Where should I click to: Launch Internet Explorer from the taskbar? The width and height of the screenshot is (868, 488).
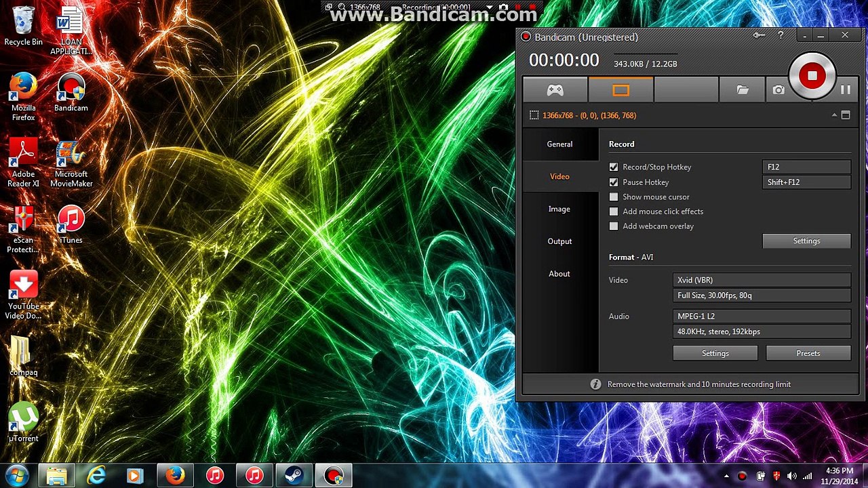[x=96, y=476]
